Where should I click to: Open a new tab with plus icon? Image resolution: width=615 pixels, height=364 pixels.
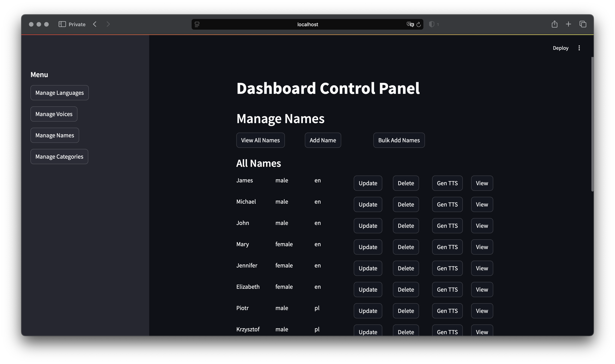point(568,24)
